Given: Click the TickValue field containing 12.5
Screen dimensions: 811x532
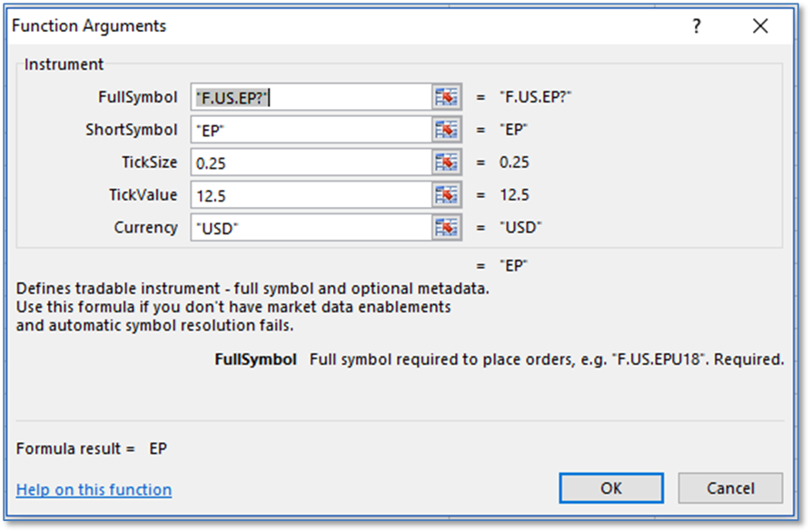Looking at the screenshot, I should [x=311, y=195].
